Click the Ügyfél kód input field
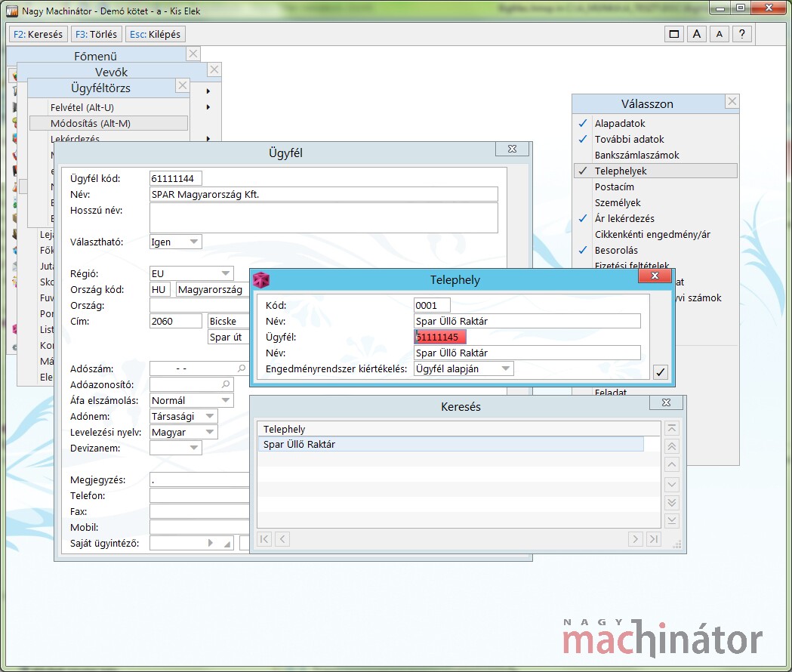Screen dimensions: 792x672 pyautogui.click(x=176, y=178)
